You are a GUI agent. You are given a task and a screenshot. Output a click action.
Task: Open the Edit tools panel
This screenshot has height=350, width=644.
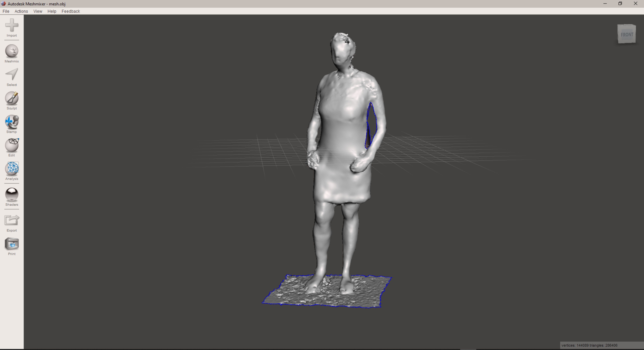(12, 145)
